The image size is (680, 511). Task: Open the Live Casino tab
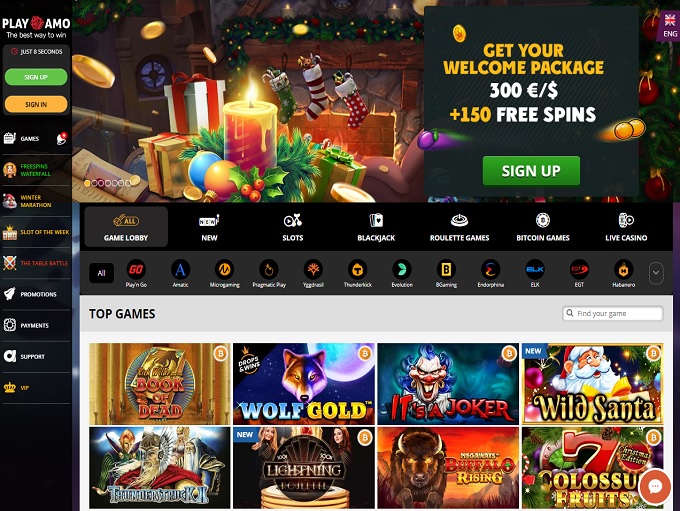[626, 227]
